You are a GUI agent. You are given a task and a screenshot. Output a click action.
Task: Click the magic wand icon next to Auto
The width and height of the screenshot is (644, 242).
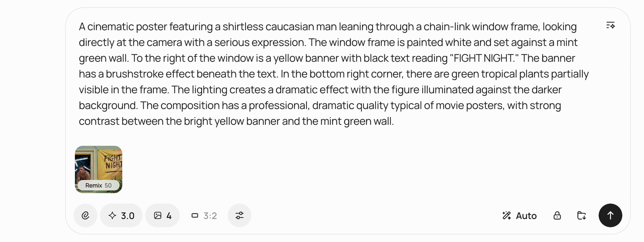(506, 215)
